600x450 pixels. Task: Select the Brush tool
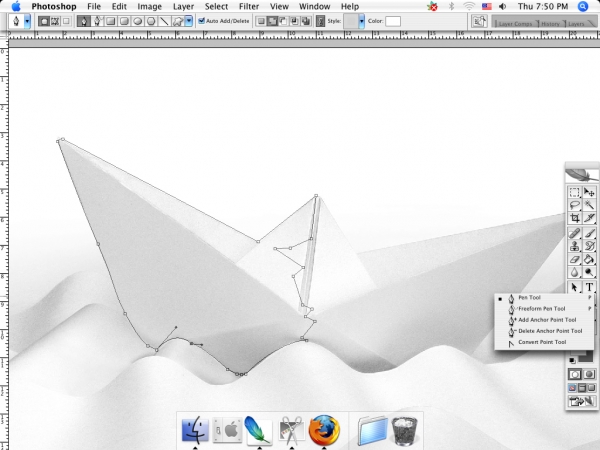pos(589,233)
